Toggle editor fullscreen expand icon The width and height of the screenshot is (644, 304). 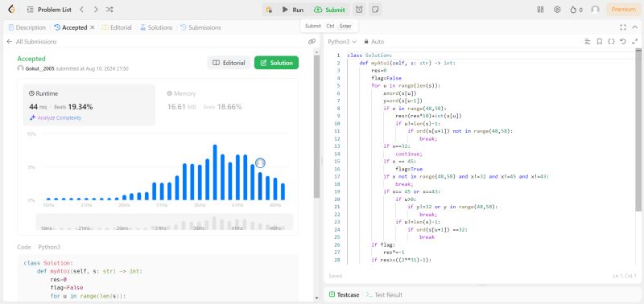(x=634, y=42)
